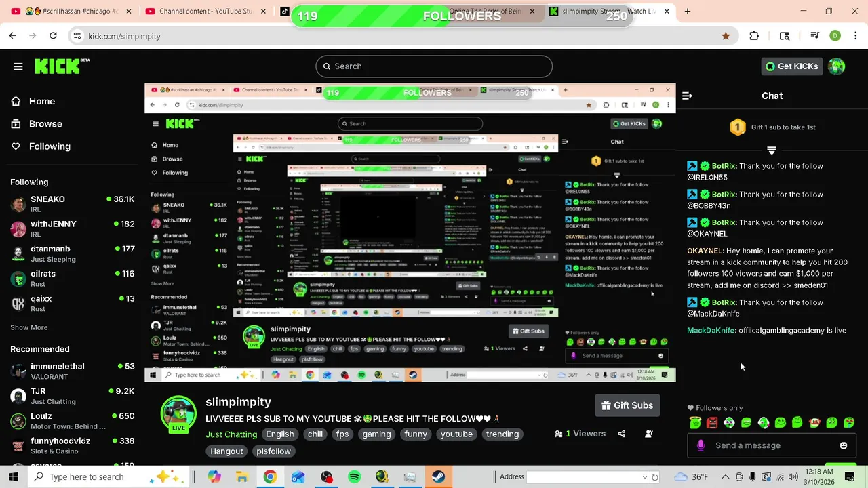868x488 pixels.
Task: Open immunelethal's recommended channel
Action: (x=73, y=371)
